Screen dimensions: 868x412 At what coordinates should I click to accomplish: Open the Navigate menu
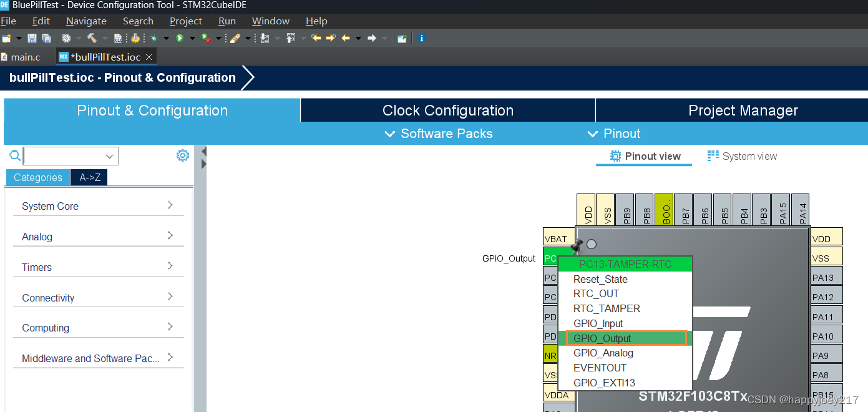click(86, 21)
